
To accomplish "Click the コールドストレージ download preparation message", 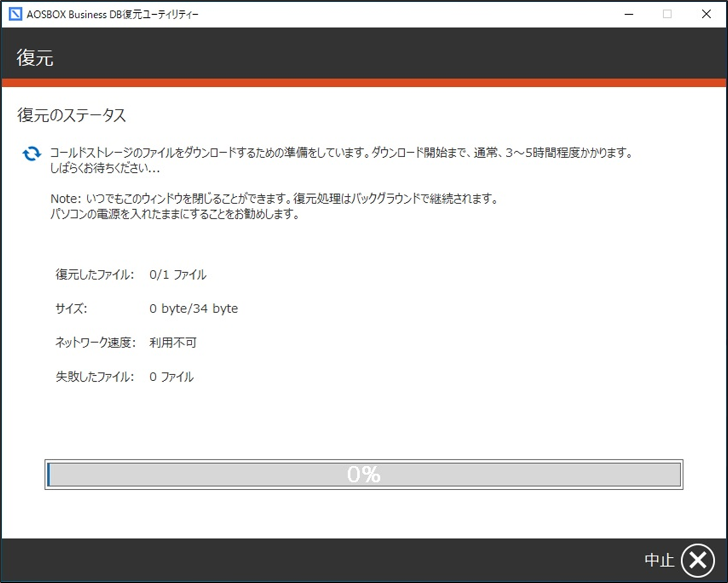I will tap(341, 153).
